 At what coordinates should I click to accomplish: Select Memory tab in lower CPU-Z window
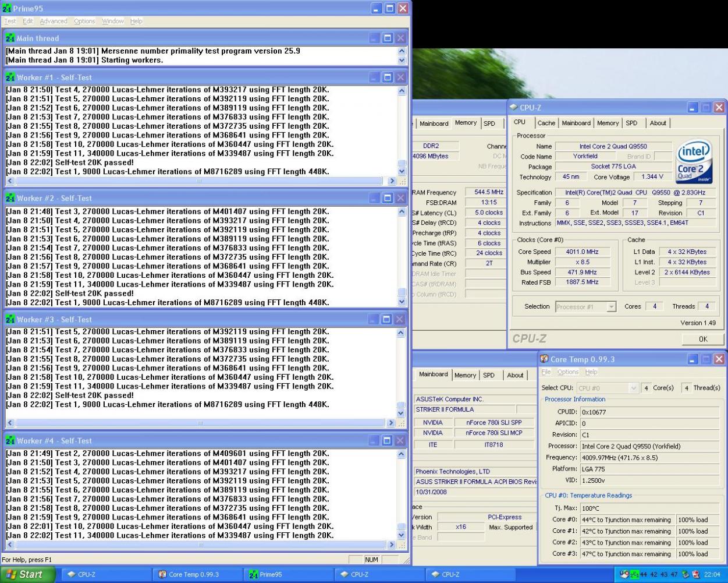[x=465, y=375]
